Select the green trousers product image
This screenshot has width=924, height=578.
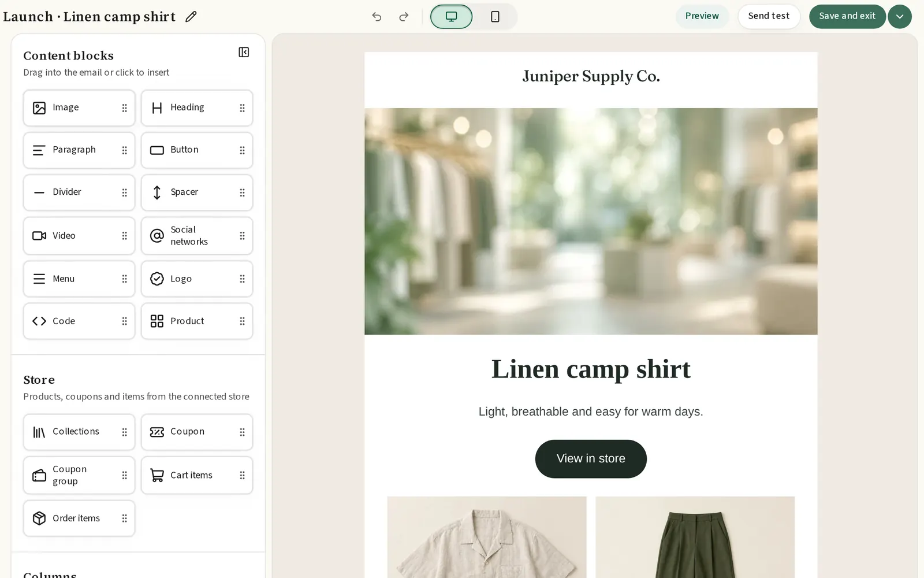click(695, 537)
